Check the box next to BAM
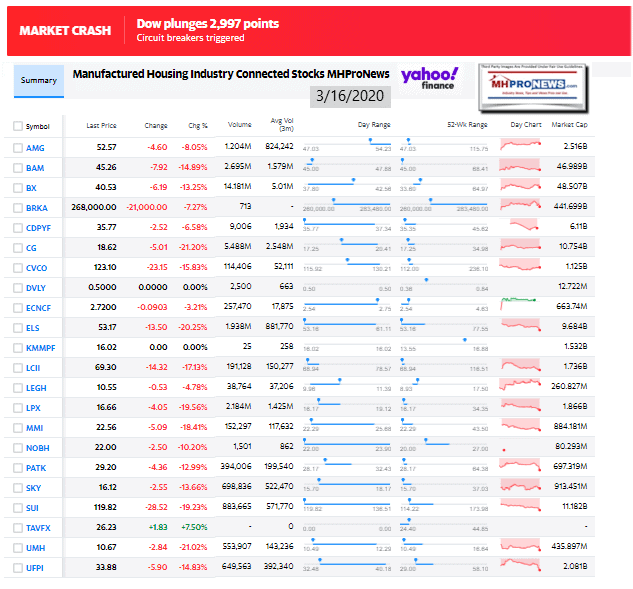Viewport: 633px width, 589px height. (x=18, y=168)
